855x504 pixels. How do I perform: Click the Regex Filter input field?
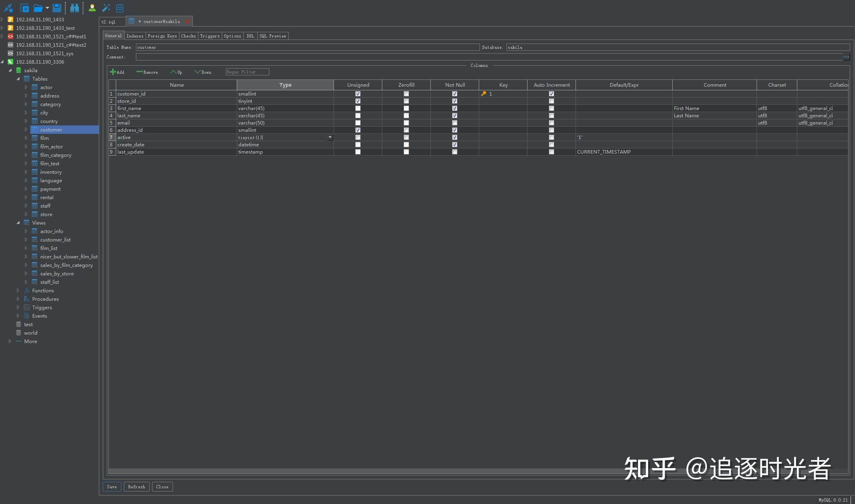[x=247, y=72]
